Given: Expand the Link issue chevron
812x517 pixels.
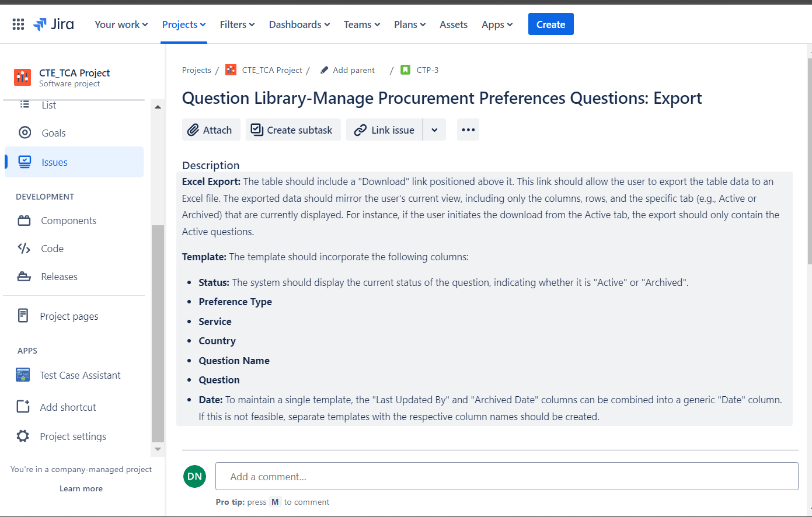Looking at the screenshot, I should click(434, 130).
